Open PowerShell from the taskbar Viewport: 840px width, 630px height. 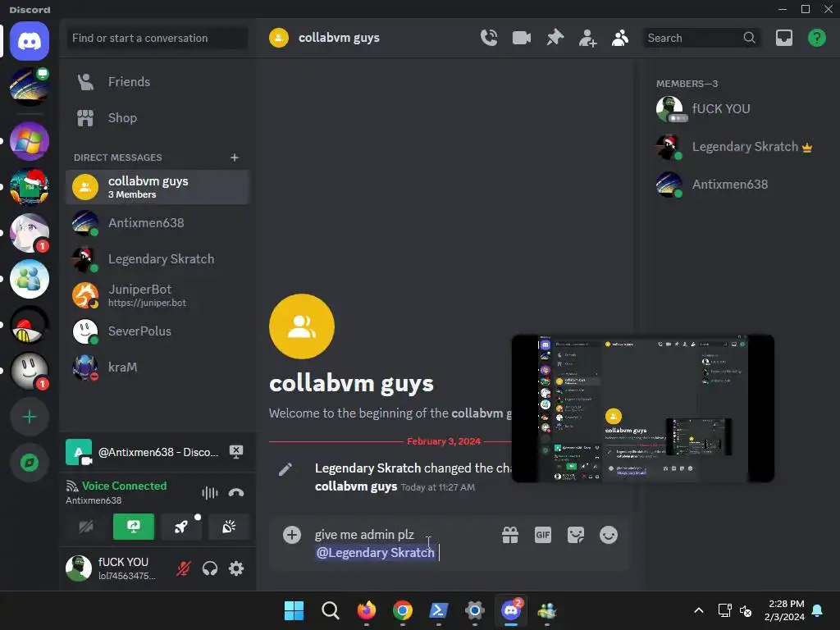(x=439, y=610)
